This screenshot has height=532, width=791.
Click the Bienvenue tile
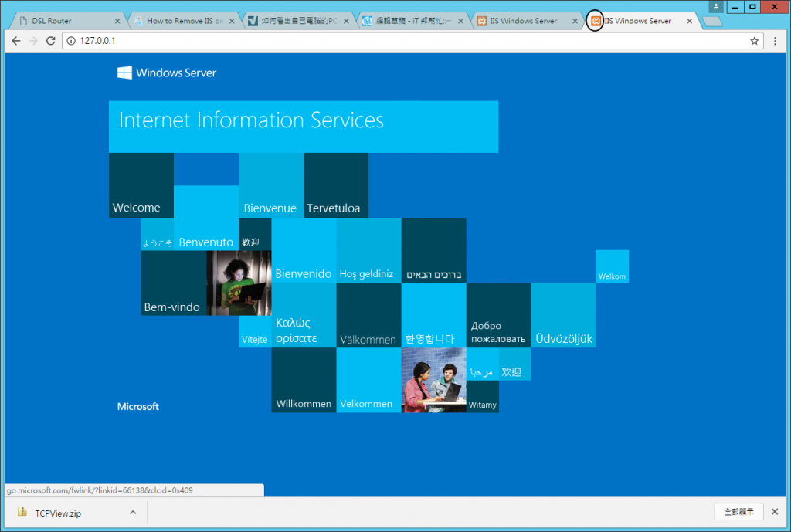click(x=271, y=185)
